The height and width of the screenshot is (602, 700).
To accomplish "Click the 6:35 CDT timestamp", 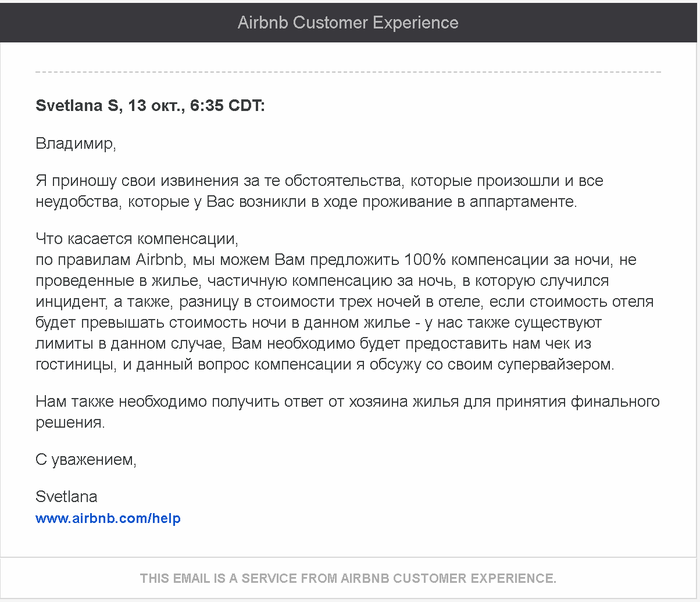I will pos(231,105).
